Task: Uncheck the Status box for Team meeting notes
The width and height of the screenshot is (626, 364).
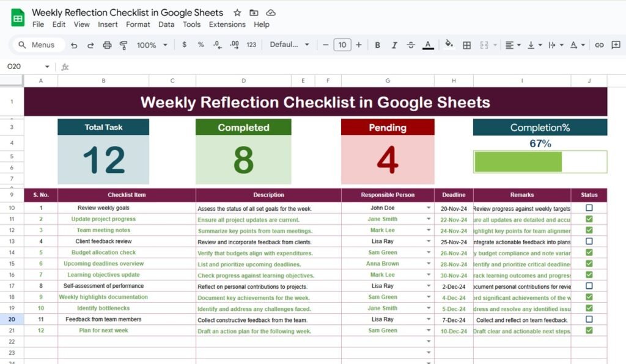Action: [589, 230]
